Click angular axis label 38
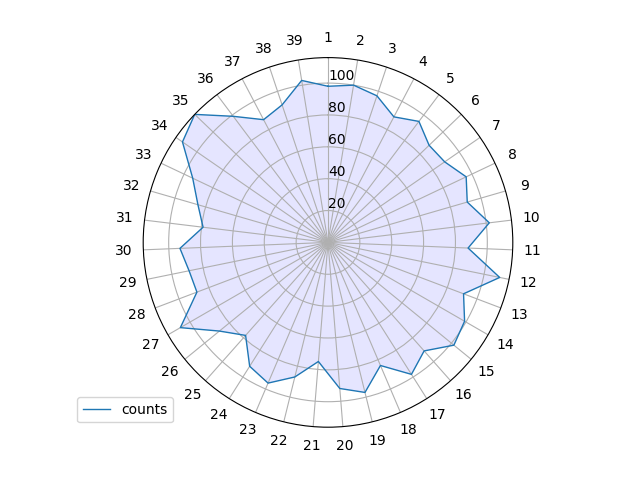This screenshot has height=480, width=640. [263, 48]
